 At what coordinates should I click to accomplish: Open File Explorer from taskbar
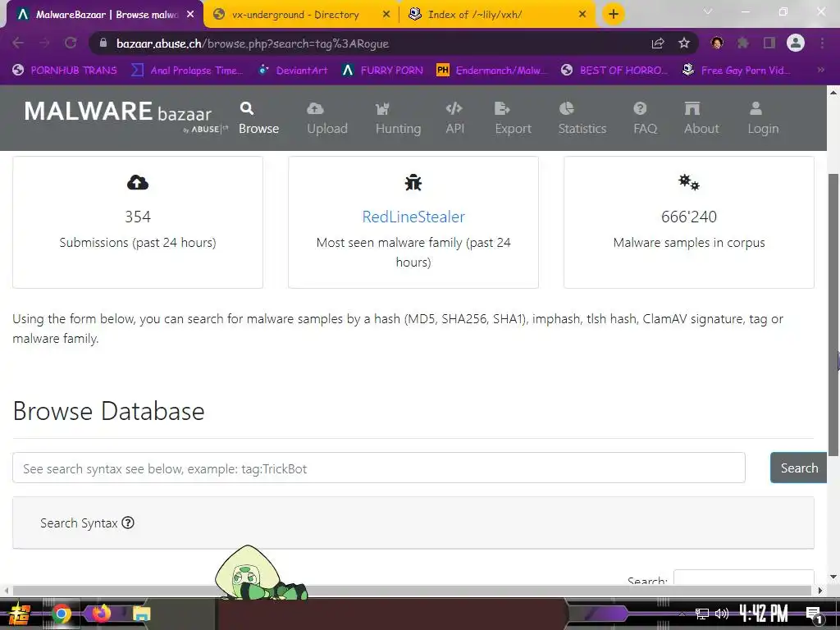[x=141, y=614]
